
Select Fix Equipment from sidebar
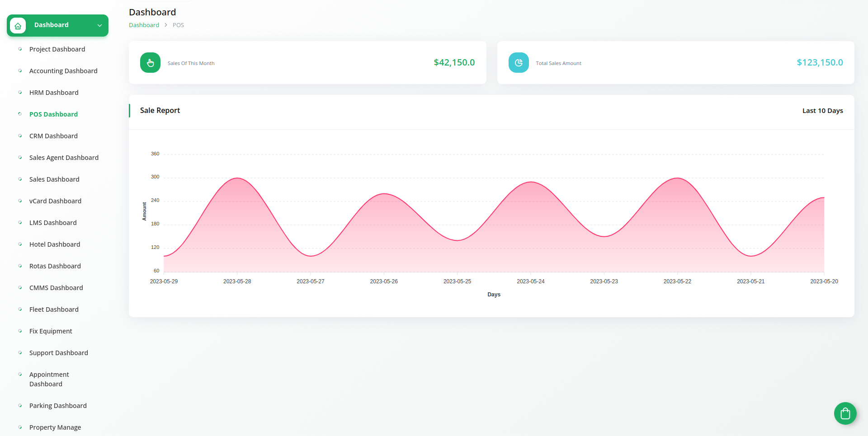tap(51, 331)
